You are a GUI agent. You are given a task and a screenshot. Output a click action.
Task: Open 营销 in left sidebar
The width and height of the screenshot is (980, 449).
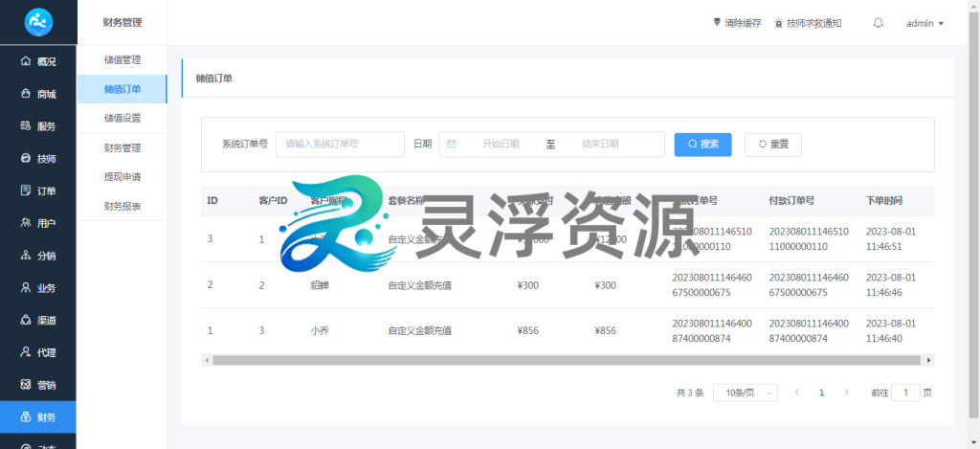point(38,385)
